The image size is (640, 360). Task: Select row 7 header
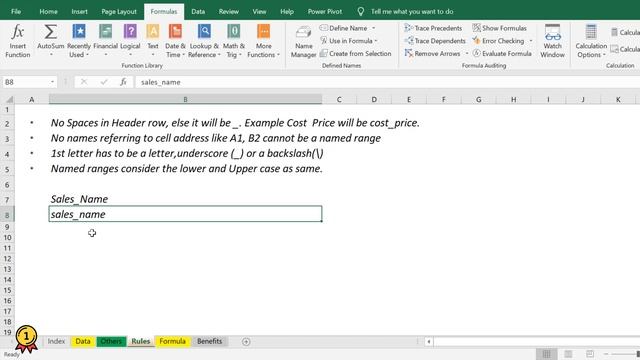click(x=7, y=200)
